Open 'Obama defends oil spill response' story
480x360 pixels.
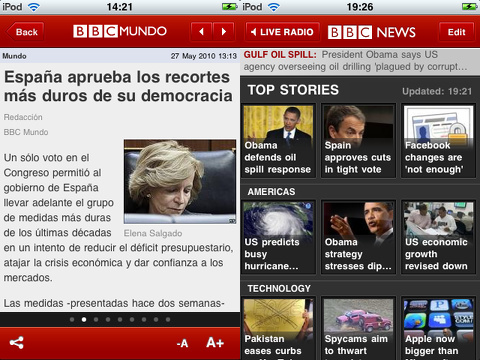pos(278,141)
